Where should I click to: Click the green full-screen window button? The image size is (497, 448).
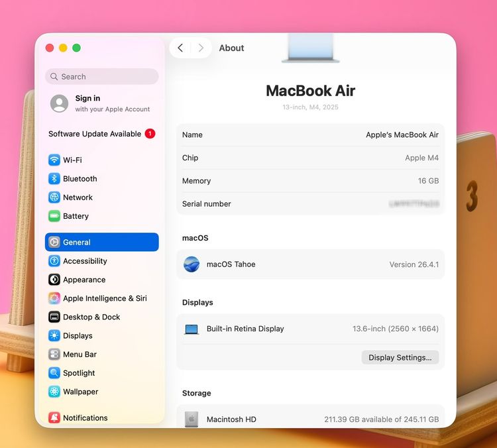tap(76, 48)
